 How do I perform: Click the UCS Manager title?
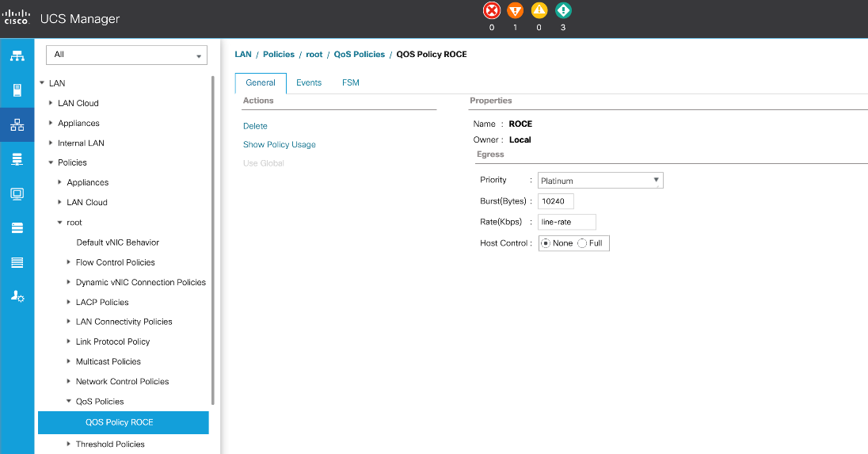coord(80,18)
